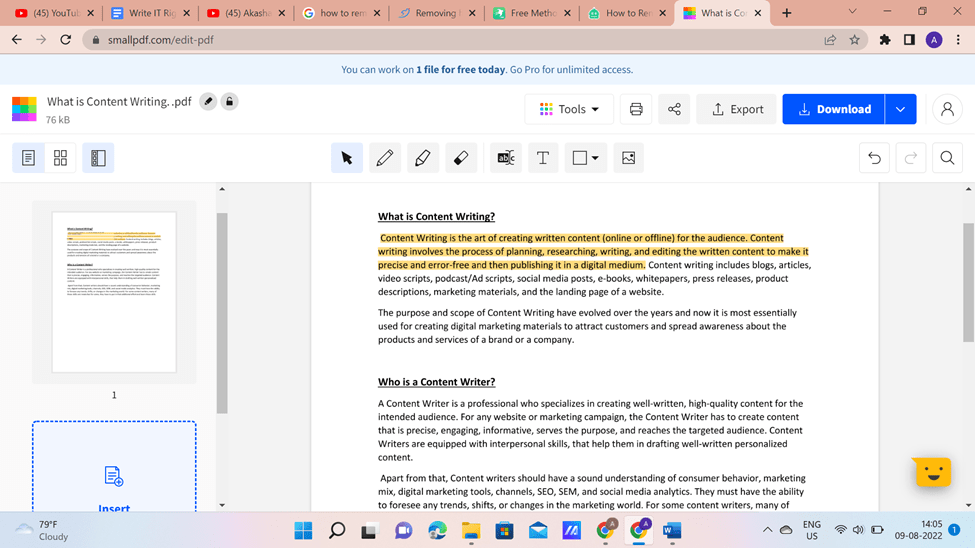Open the Windows Start menu
This screenshot has width=975, height=548.
(x=303, y=531)
